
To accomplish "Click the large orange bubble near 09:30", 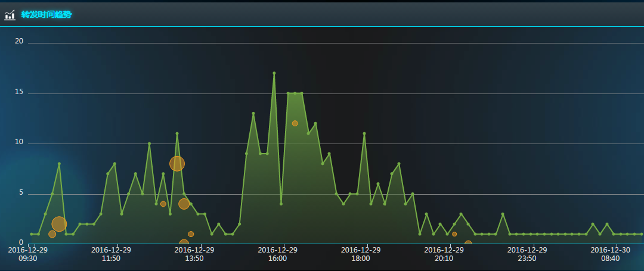I will [59, 224].
